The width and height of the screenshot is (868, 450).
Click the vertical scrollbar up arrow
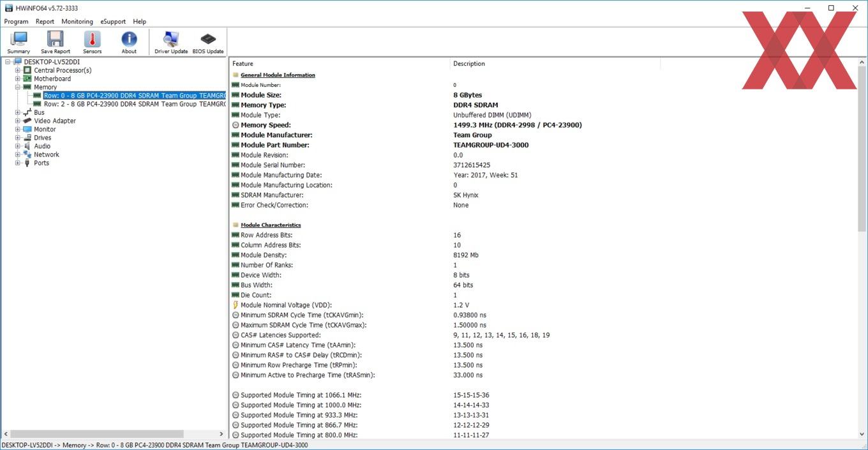(862, 63)
